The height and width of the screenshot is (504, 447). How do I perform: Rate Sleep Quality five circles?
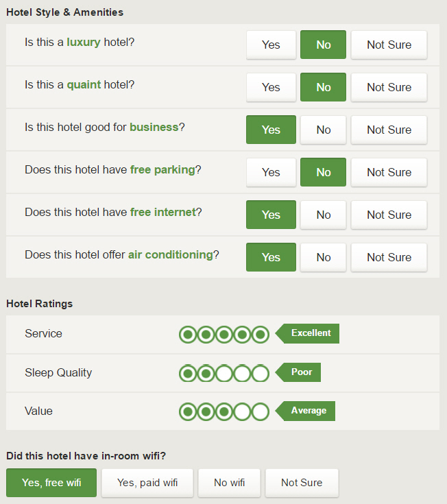tap(259, 374)
